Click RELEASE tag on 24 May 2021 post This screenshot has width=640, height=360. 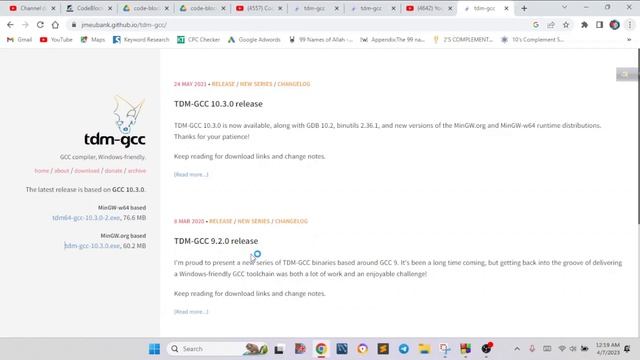(223, 84)
